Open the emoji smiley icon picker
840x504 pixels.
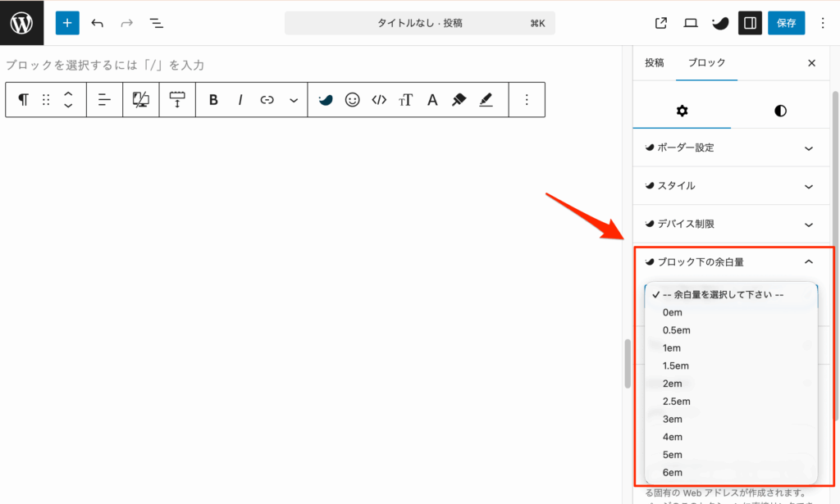coord(352,100)
